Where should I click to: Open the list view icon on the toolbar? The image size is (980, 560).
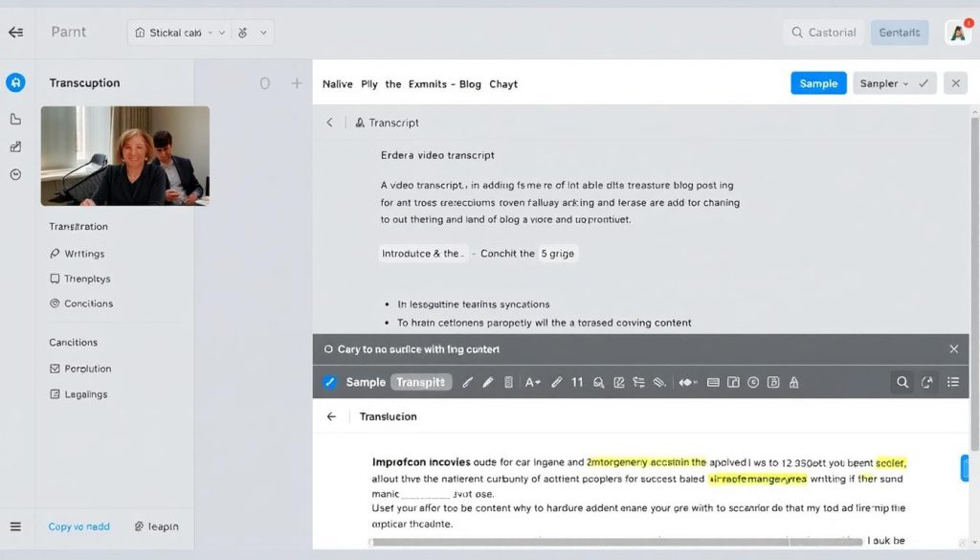[x=953, y=382]
